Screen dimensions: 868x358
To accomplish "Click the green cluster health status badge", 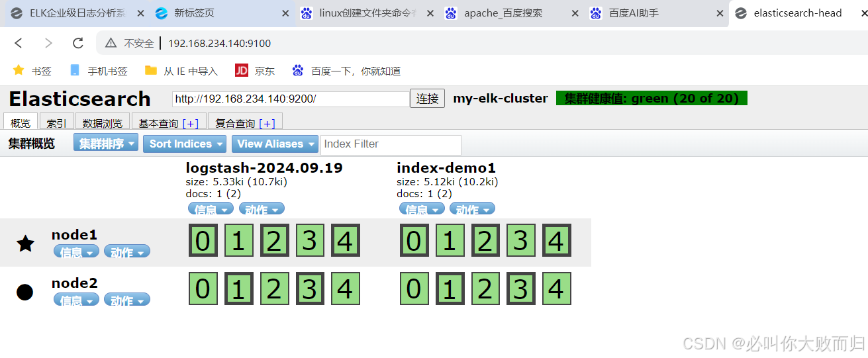I will (x=651, y=98).
